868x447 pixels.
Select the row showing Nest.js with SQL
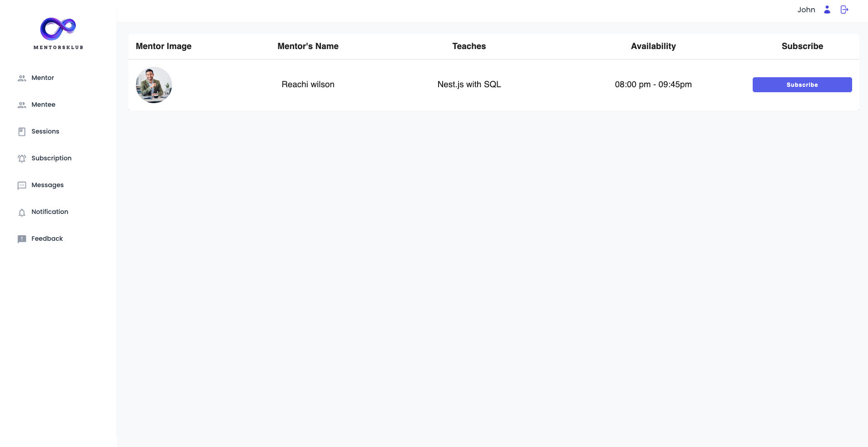coord(469,84)
